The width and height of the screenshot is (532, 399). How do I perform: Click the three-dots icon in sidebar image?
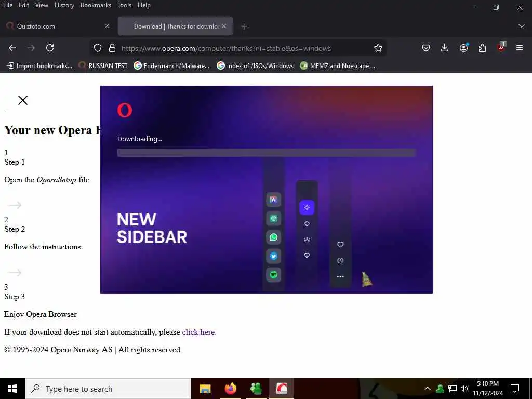pos(340,276)
